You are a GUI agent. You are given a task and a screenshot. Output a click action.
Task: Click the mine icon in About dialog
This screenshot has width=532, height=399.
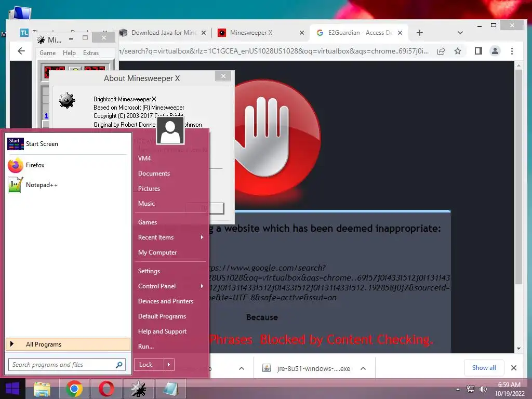click(x=67, y=100)
